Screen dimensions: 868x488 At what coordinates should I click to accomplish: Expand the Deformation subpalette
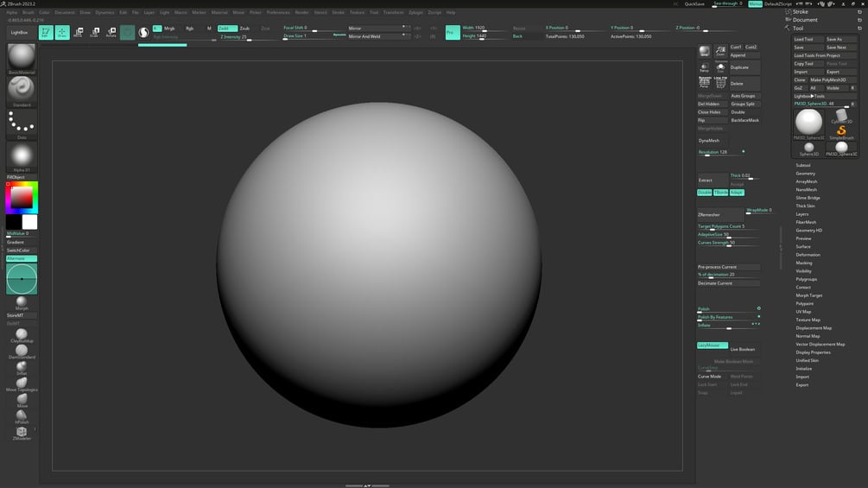pos(808,255)
